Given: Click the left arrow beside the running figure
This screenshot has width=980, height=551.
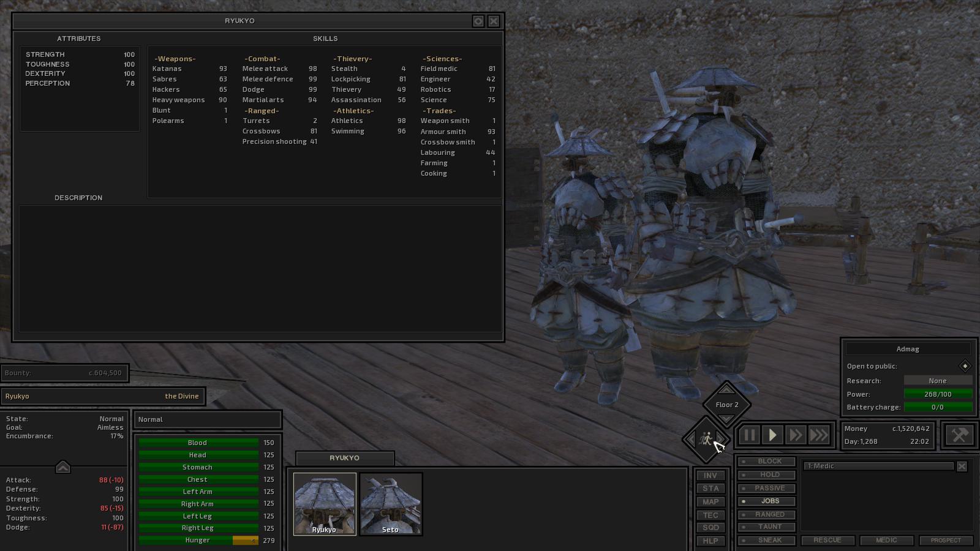Looking at the screenshot, I should 691,439.
